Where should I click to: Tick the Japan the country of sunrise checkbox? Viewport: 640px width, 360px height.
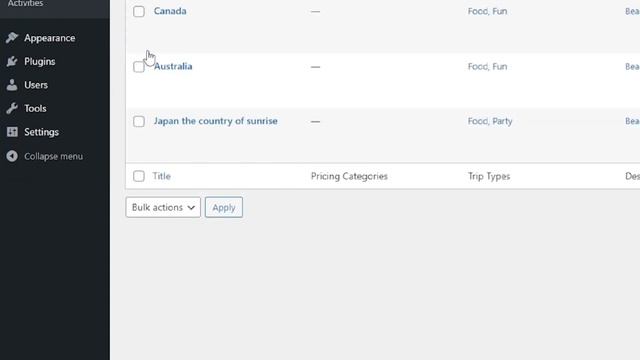139,121
